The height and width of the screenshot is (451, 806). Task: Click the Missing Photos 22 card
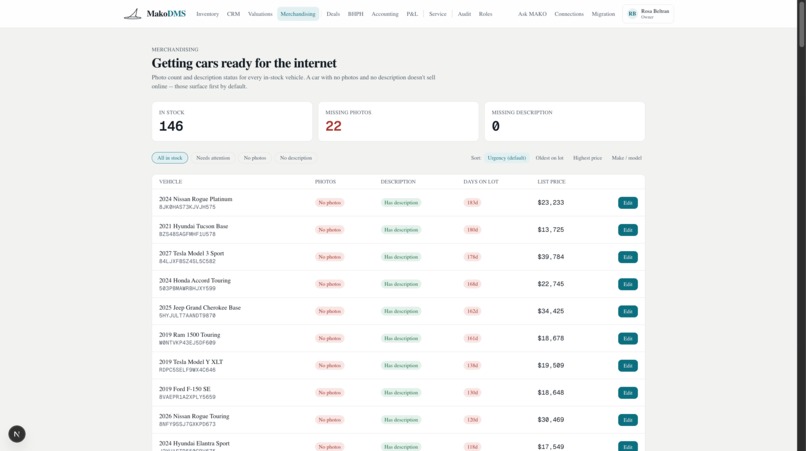pos(398,121)
